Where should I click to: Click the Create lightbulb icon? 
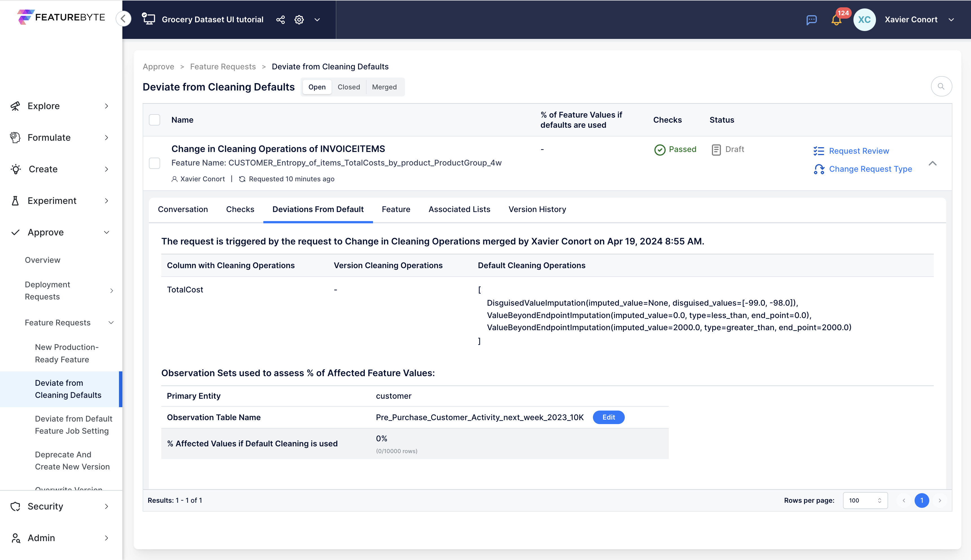coord(16,169)
